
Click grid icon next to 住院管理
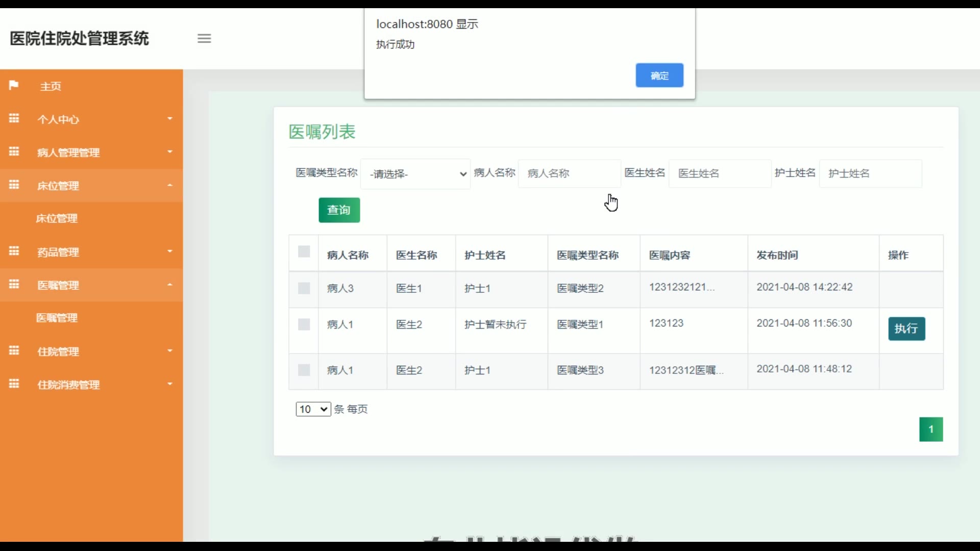(x=14, y=350)
